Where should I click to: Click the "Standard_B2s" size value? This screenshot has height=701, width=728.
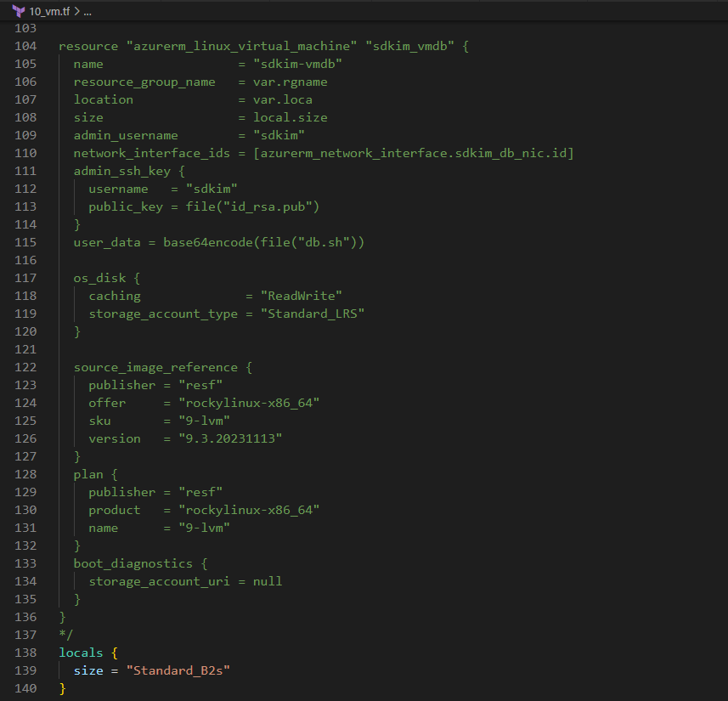[x=178, y=670]
